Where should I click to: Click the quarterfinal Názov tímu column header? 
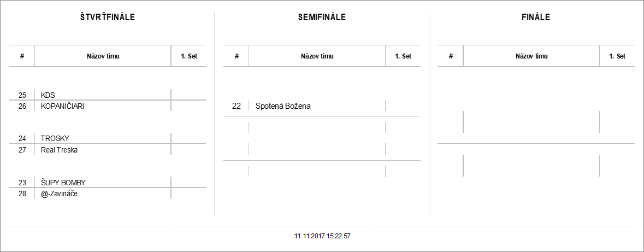pos(103,56)
